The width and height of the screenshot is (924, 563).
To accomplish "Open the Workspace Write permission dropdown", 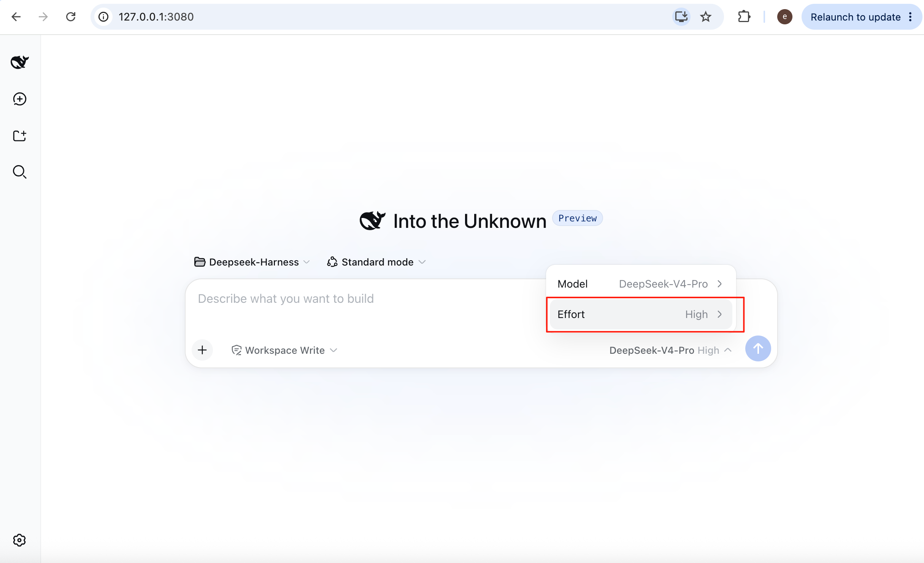I will tap(284, 350).
